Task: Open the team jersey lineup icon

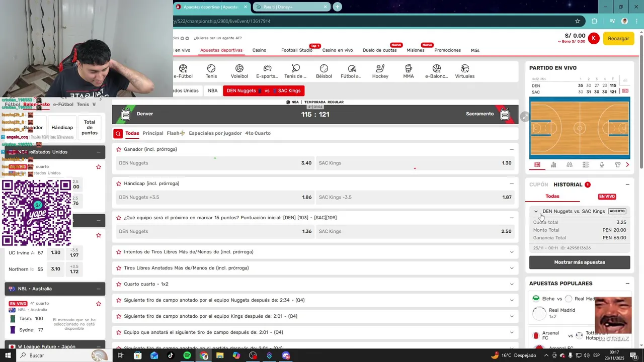Action: tap(618, 164)
